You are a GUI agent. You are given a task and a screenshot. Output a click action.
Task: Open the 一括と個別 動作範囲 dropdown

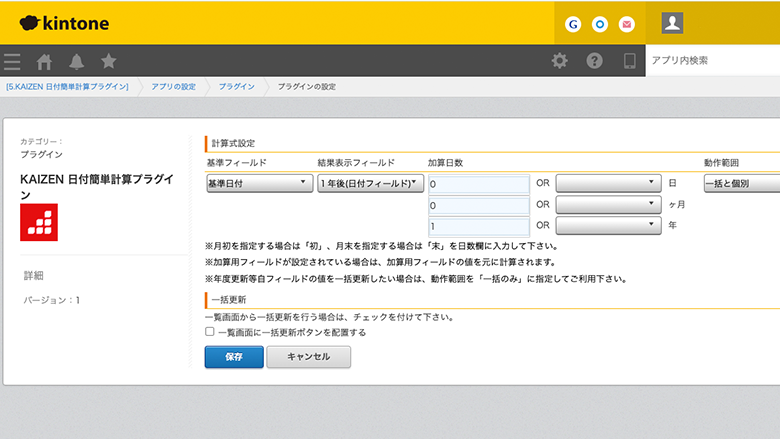tap(742, 183)
